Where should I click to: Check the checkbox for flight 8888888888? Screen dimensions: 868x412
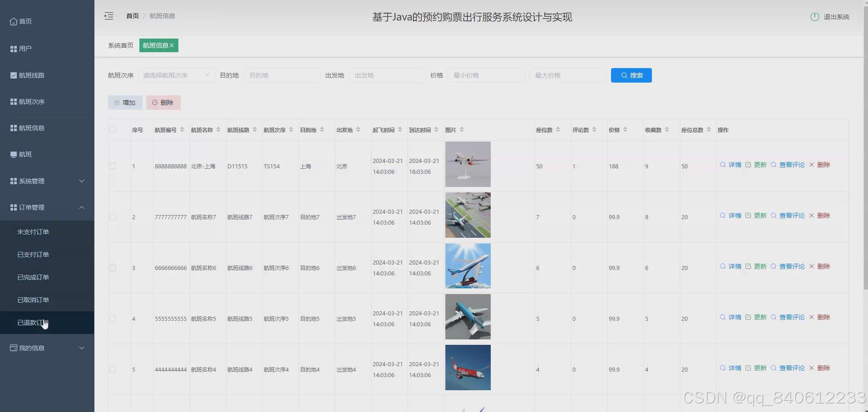113,166
